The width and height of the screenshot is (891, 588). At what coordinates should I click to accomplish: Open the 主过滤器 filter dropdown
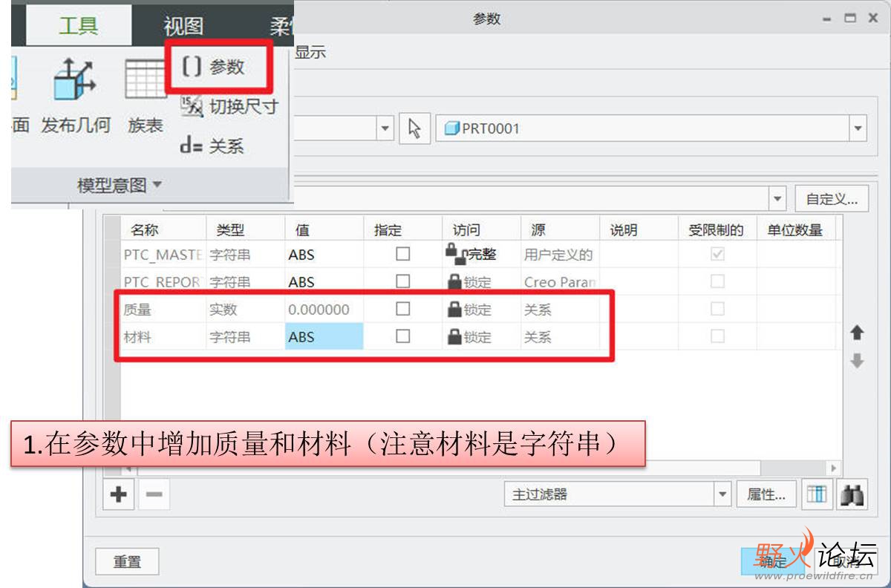722,494
